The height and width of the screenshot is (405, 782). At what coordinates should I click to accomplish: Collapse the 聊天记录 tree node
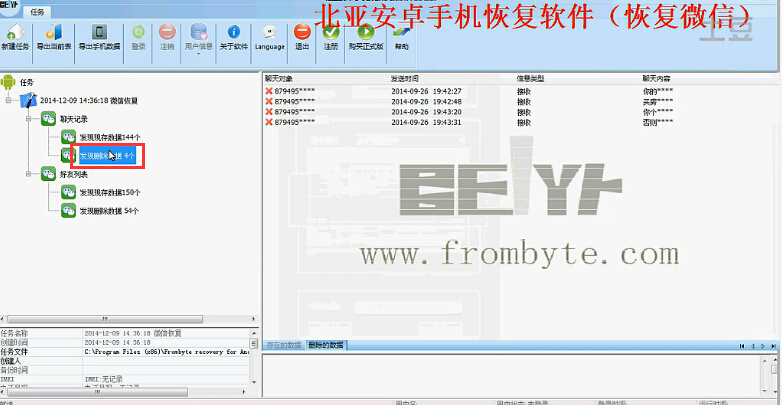(x=29, y=119)
